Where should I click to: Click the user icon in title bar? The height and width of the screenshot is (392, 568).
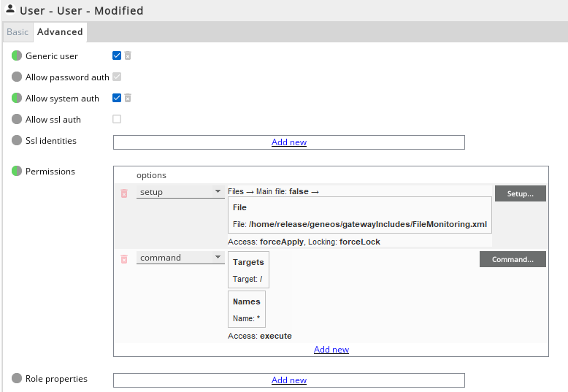click(10, 10)
